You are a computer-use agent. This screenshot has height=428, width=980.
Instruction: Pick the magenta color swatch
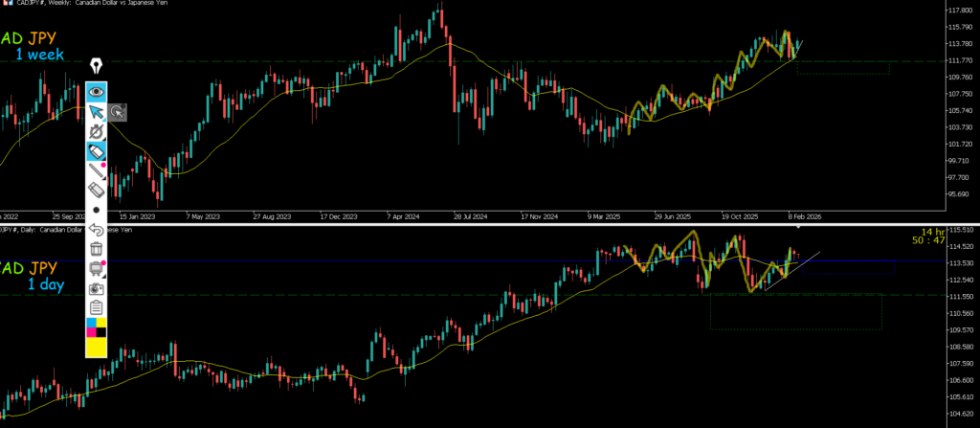point(91,332)
